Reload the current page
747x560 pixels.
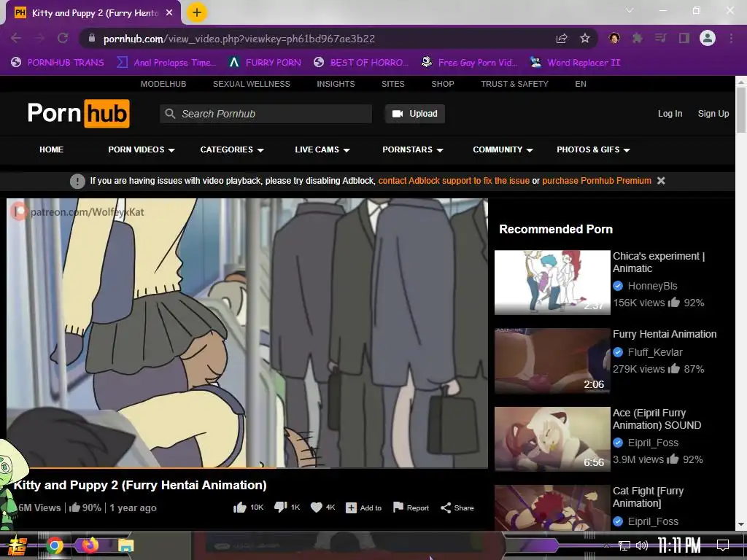click(63, 38)
